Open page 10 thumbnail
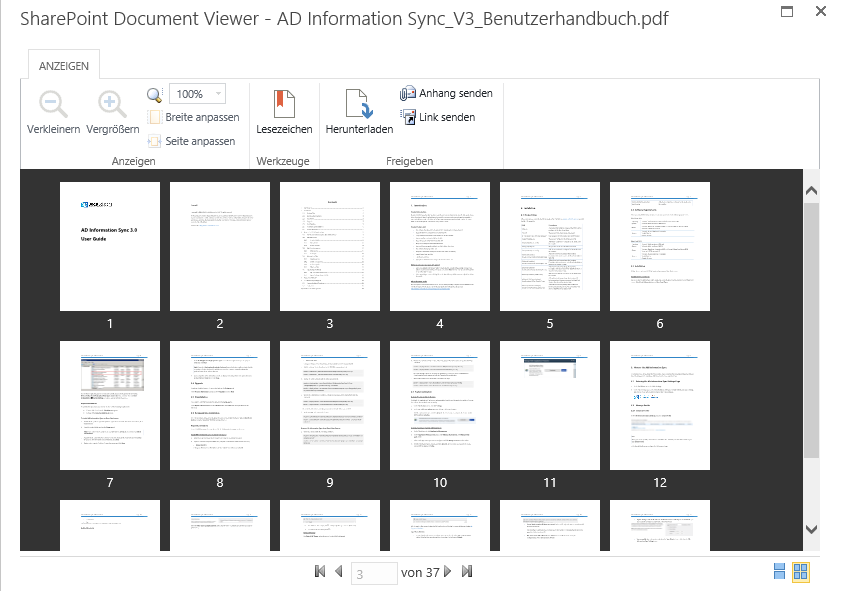 click(440, 405)
